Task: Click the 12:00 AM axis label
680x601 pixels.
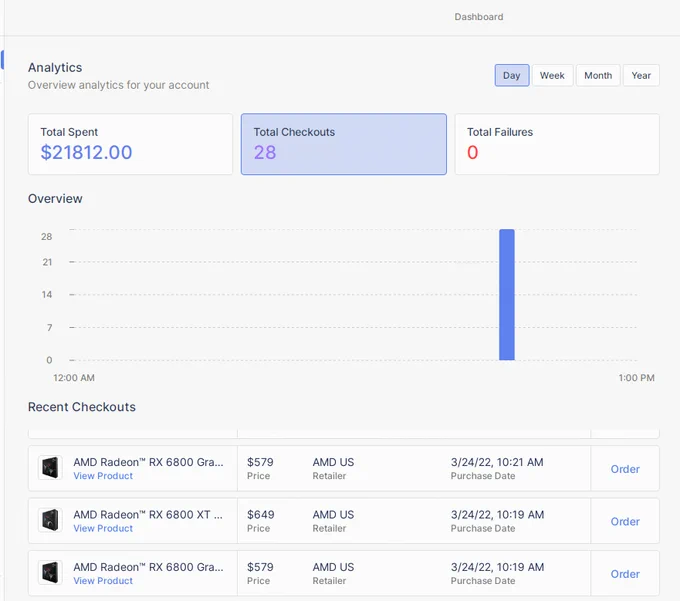Action: [x=74, y=378]
